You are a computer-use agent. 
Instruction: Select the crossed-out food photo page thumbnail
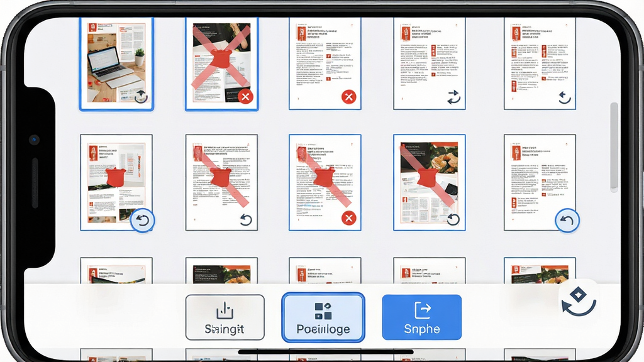(429, 182)
